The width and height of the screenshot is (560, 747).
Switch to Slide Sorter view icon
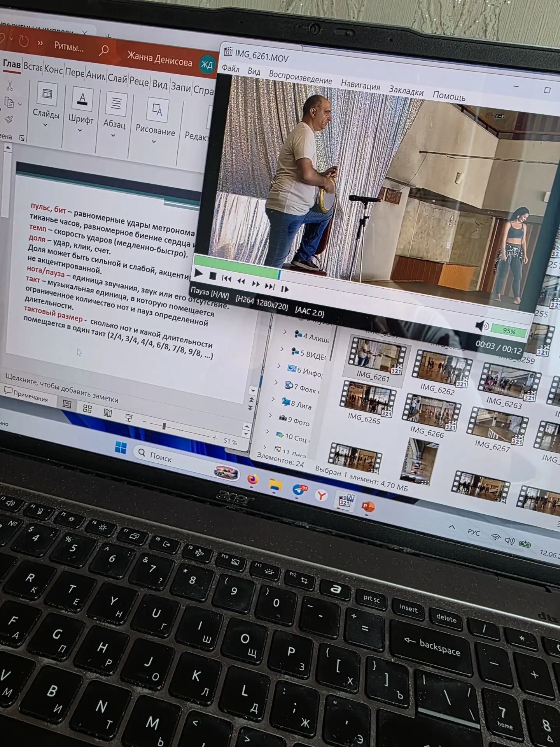87,409
